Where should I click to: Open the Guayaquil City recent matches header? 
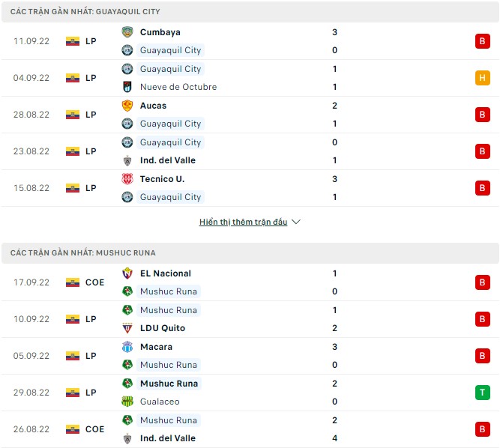click(85, 12)
